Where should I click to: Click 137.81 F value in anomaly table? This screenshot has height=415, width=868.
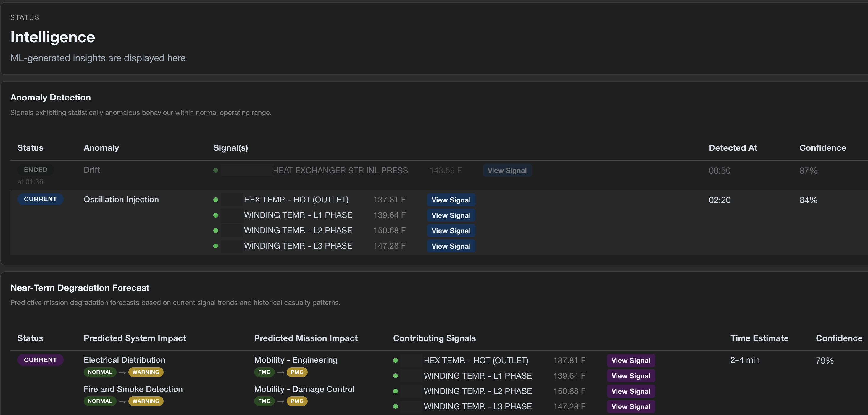coord(389,200)
